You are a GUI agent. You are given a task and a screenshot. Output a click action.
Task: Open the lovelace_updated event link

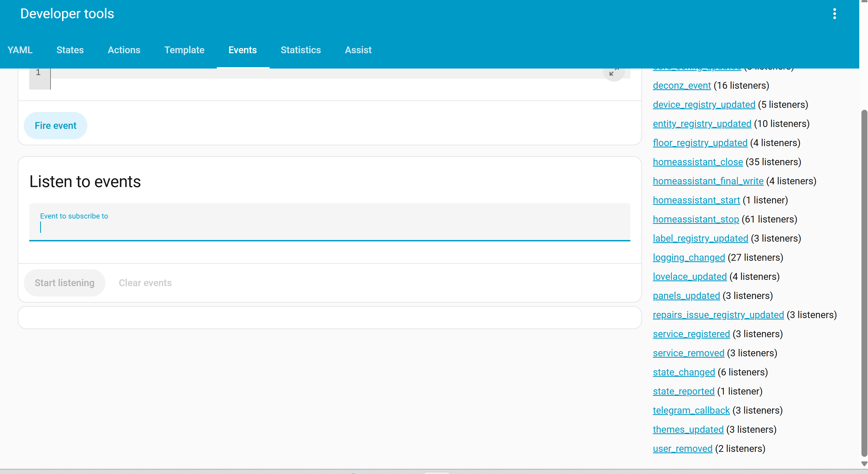coord(689,277)
